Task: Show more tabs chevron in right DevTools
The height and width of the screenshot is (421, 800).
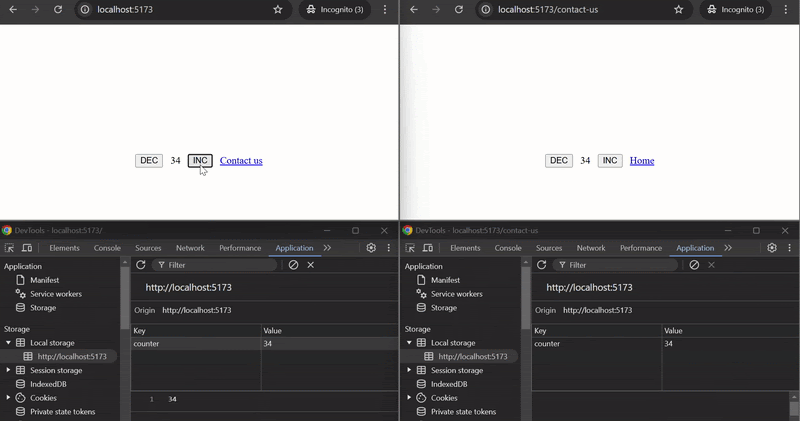Action: (728, 248)
